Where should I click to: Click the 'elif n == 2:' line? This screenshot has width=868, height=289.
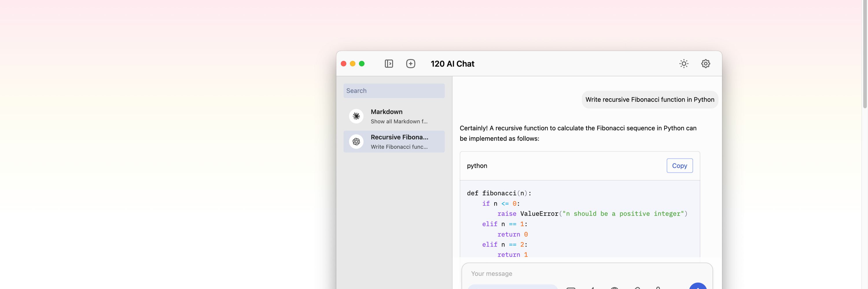pyautogui.click(x=504, y=244)
